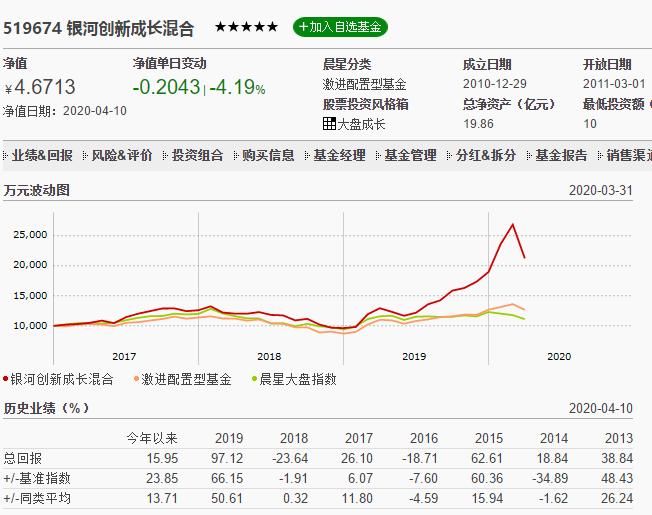Click the 激进配置型基金 category value
Screen dimensions: 652x515
(364, 84)
